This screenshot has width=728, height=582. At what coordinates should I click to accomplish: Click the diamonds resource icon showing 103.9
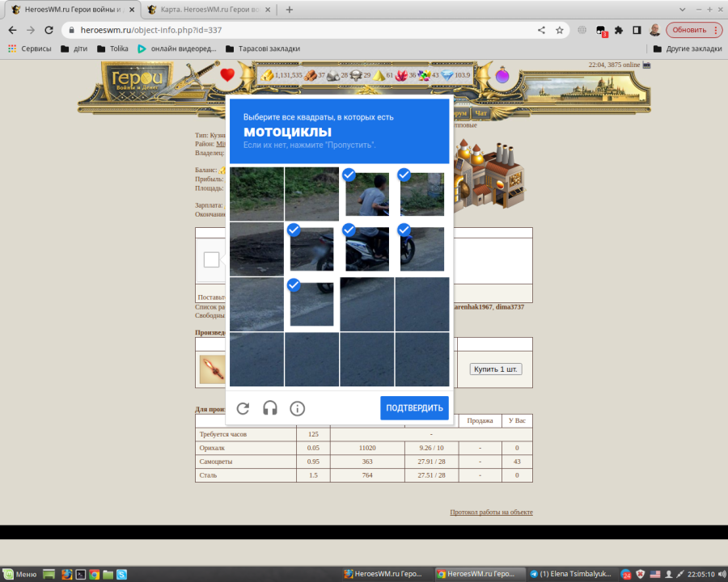click(x=447, y=75)
